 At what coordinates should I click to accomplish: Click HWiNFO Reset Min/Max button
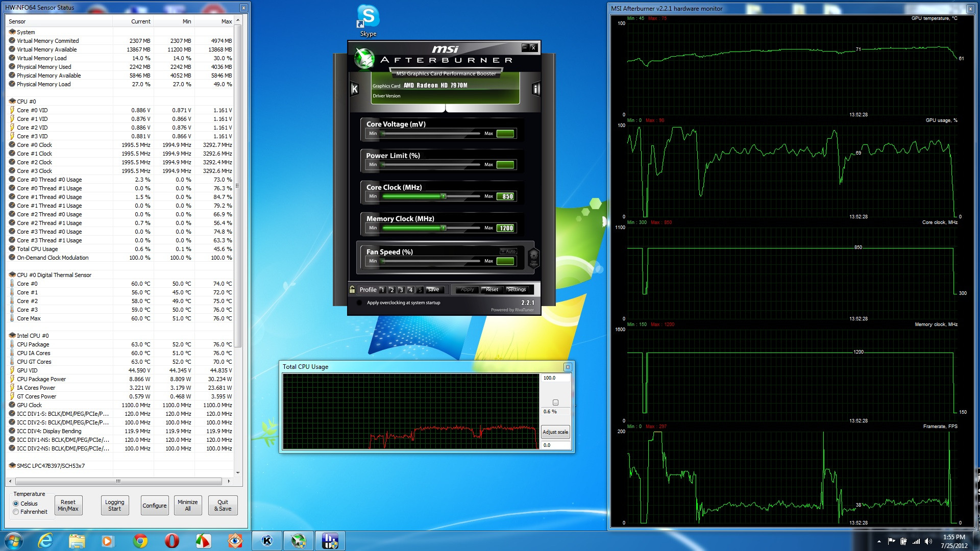pyautogui.click(x=68, y=506)
